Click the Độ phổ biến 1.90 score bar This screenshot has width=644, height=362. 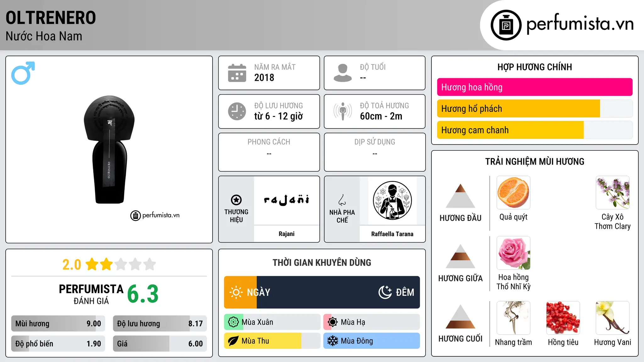click(58, 343)
